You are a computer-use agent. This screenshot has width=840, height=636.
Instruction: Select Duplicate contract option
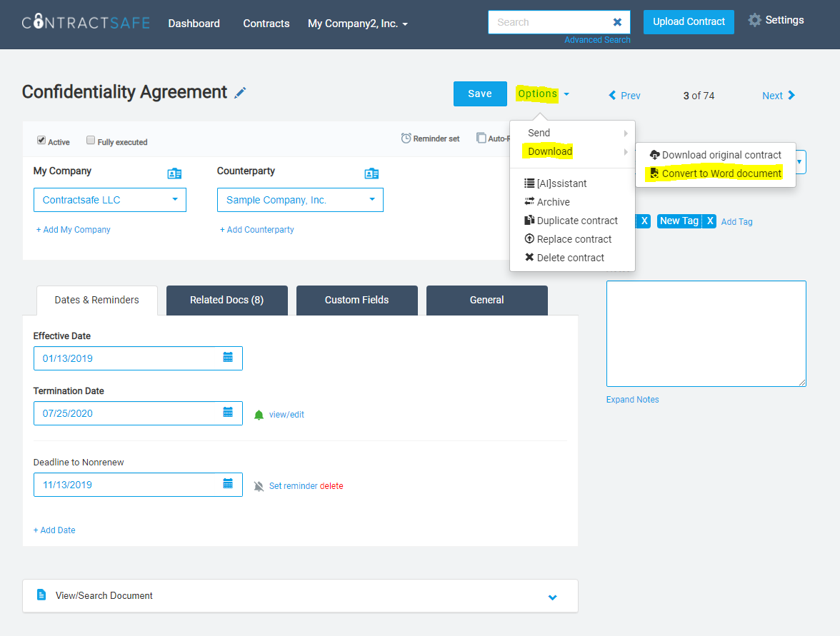(572, 221)
